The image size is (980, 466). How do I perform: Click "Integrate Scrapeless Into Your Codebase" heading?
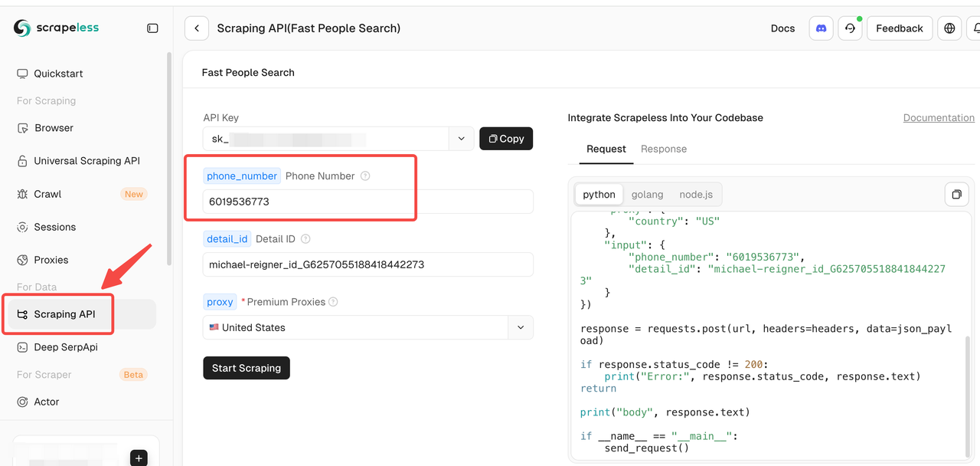(x=665, y=118)
